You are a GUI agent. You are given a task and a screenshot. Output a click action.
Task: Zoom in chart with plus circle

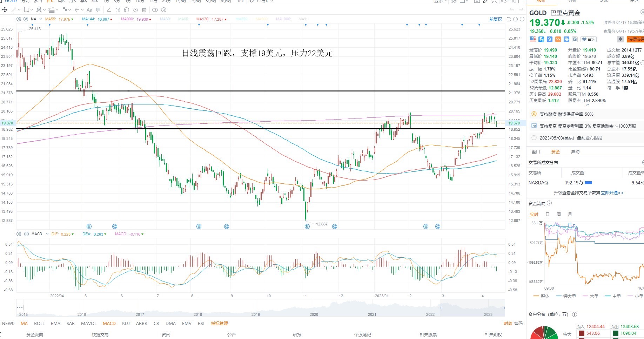(522, 19)
